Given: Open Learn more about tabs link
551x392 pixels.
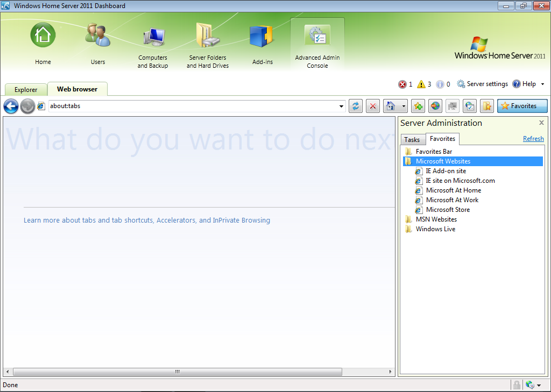Looking at the screenshot, I should point(147,220).
